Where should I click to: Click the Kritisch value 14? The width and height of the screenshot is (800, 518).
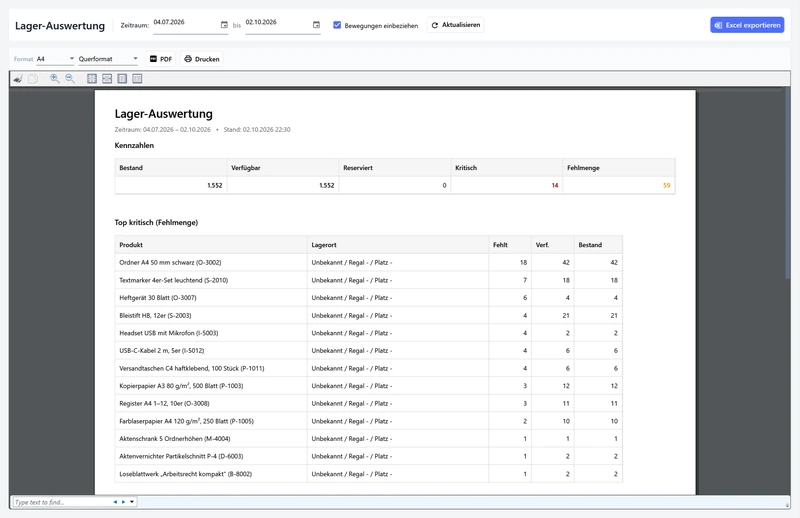(x=555, y=185)
